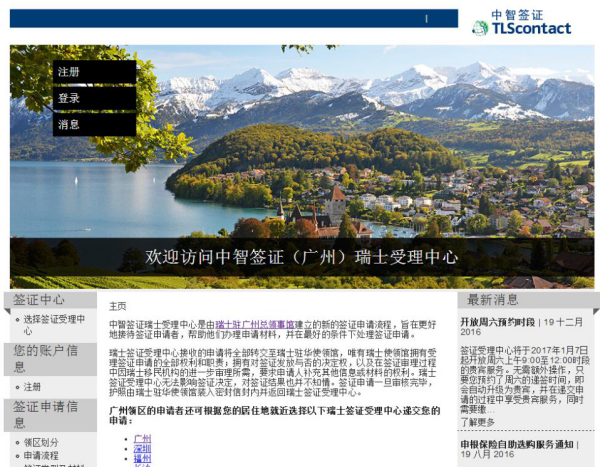Click 了解更多 under the Saturday appointment news
Viewport: 600px width, 467px height.
[477, 422]
